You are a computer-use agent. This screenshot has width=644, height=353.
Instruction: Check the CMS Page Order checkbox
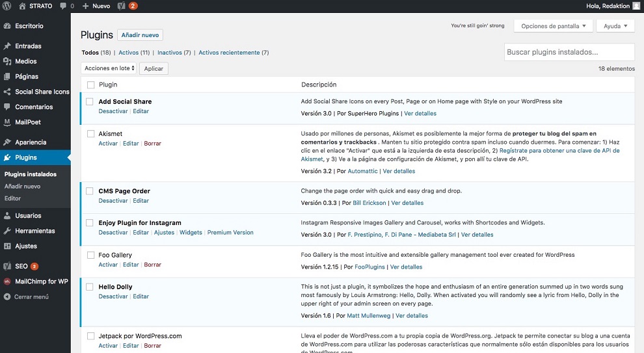(90, 191)
